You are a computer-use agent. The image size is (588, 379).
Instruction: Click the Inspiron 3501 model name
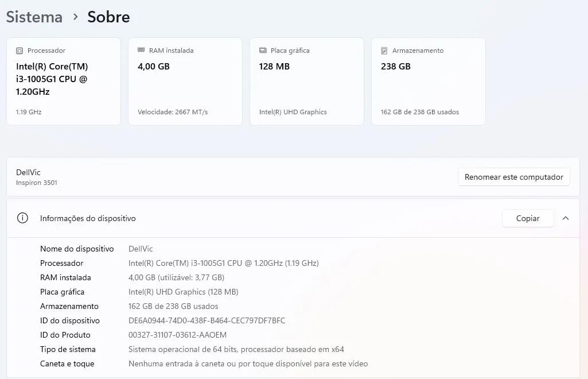[36, 183]
